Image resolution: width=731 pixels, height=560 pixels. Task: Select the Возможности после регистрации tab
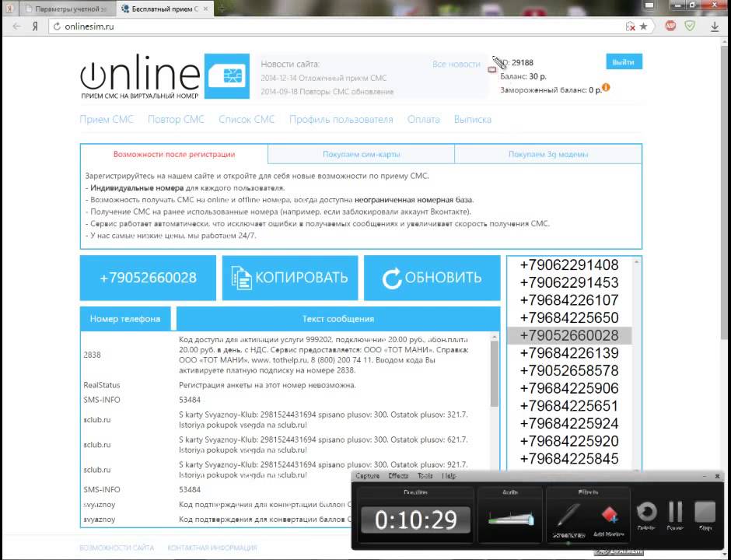(x=174, y=154)
